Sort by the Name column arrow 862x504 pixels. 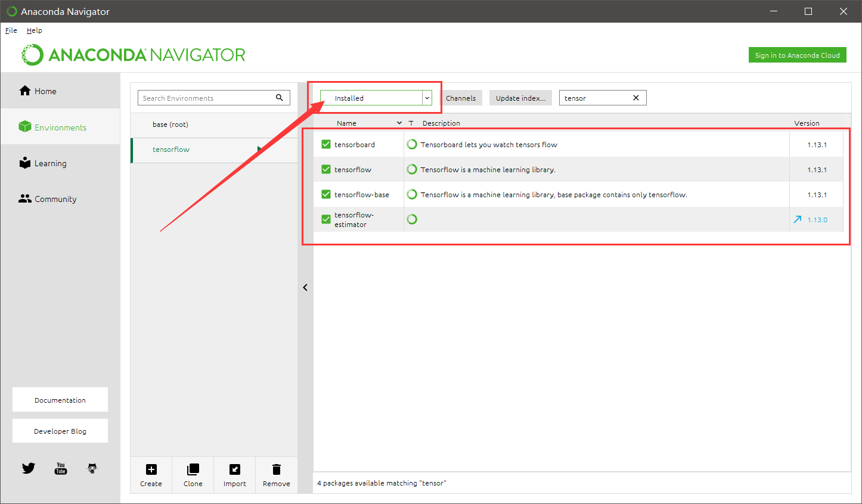click(399, 123)
